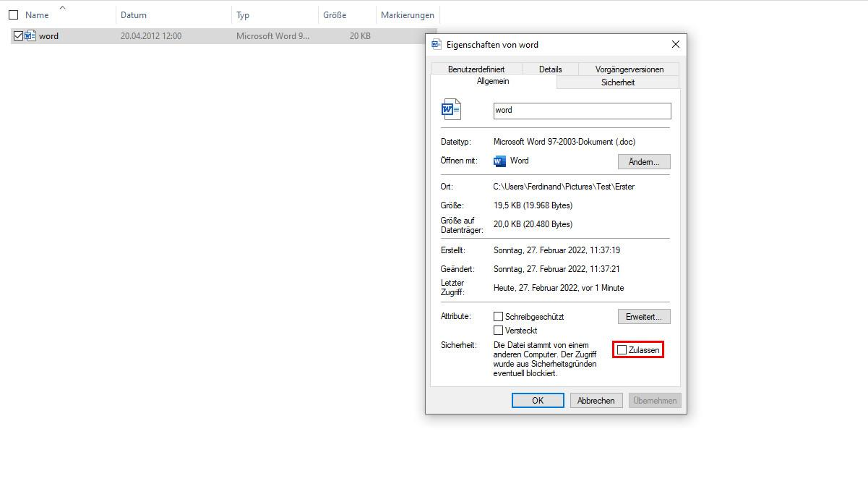The image size is (868, 489).
Task: Click the Geändert date ending 11:37:21
Action: point(557,269)
